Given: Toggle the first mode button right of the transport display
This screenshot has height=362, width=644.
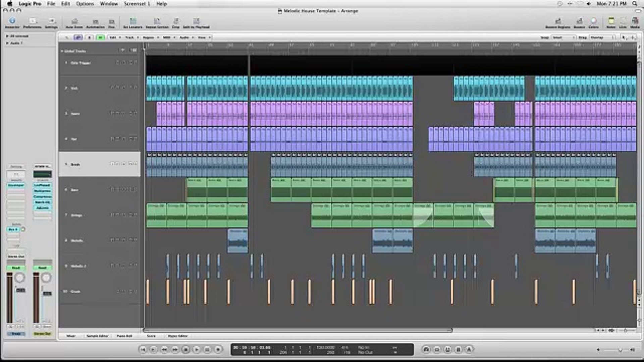Looking at the screenshot, I should (426, 350).
